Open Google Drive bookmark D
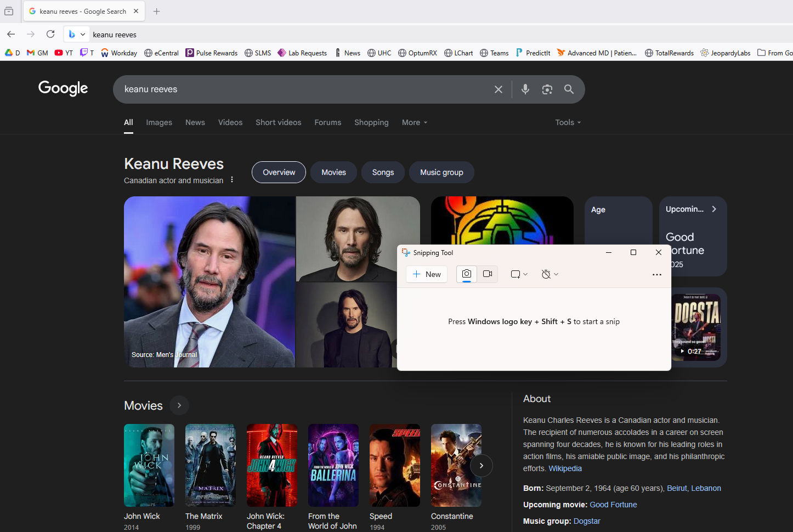 point(12,53)
